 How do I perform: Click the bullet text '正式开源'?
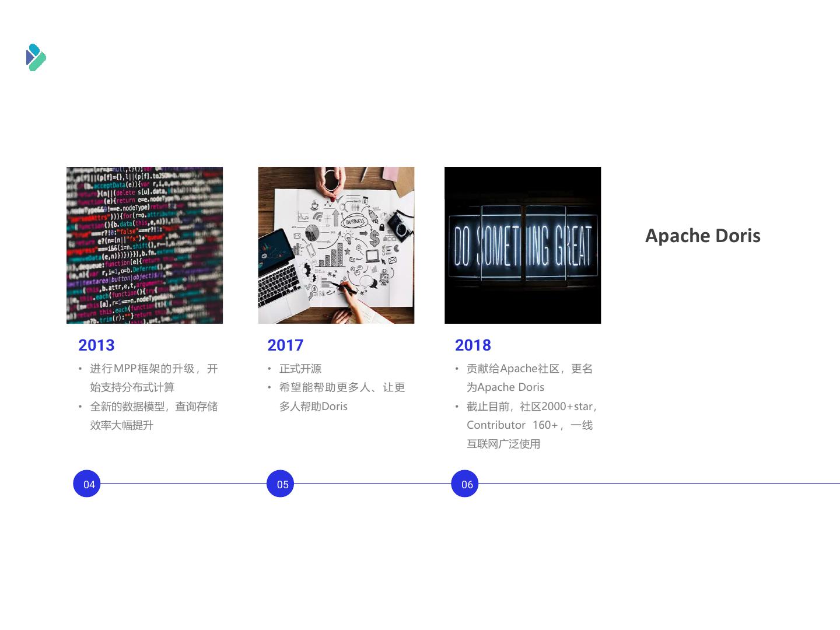tap(300, 369)
